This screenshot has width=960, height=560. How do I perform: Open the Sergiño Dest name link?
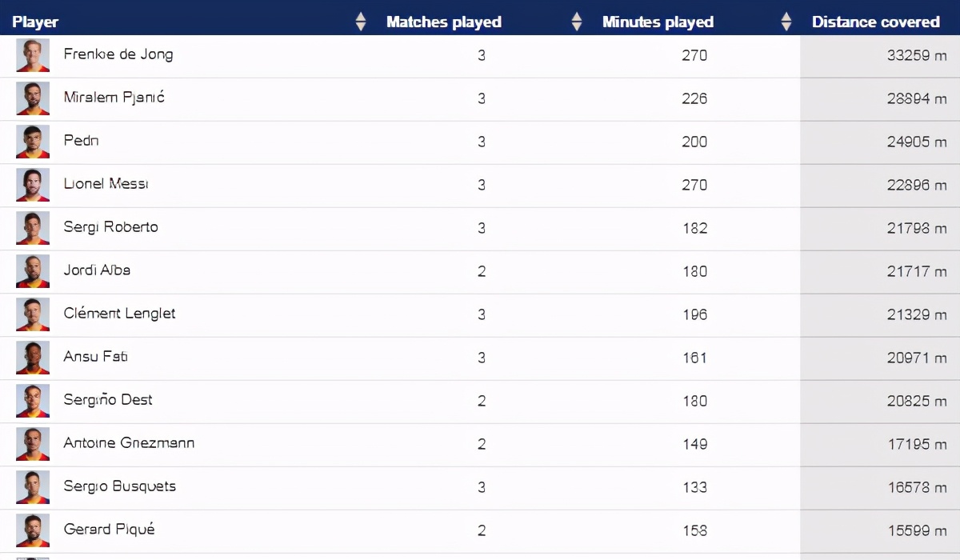(x=108, y=400)
